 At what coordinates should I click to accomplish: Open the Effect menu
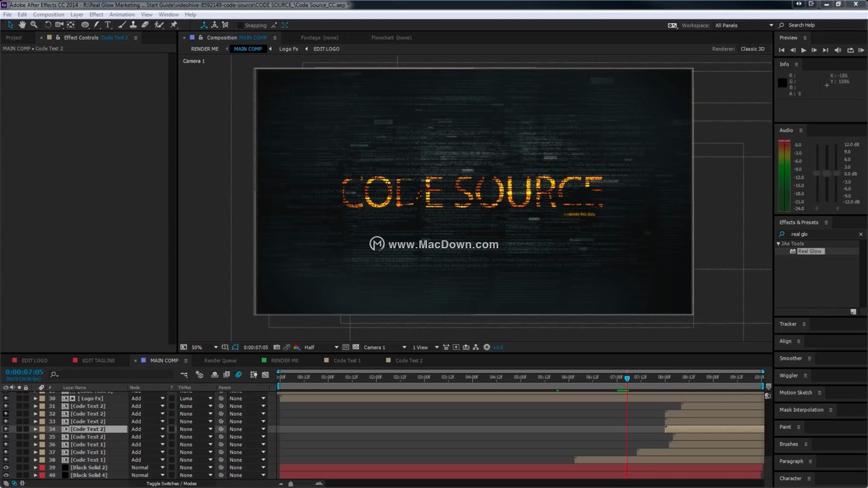[x=97, y=15]
